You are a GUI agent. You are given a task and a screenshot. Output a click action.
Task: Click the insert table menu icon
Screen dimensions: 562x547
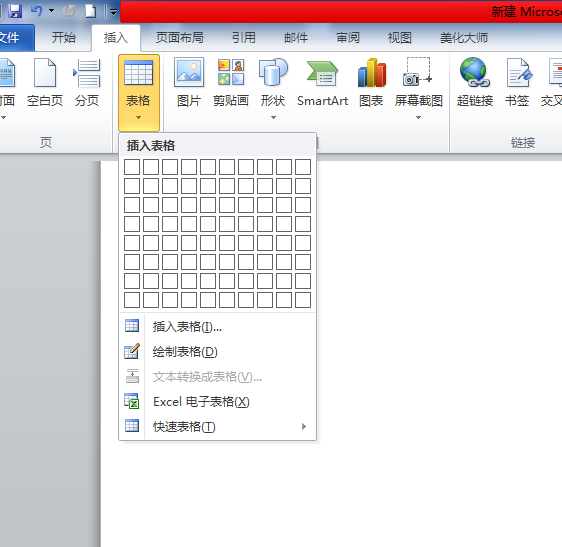pyautogui.click(x=132, y=325)
